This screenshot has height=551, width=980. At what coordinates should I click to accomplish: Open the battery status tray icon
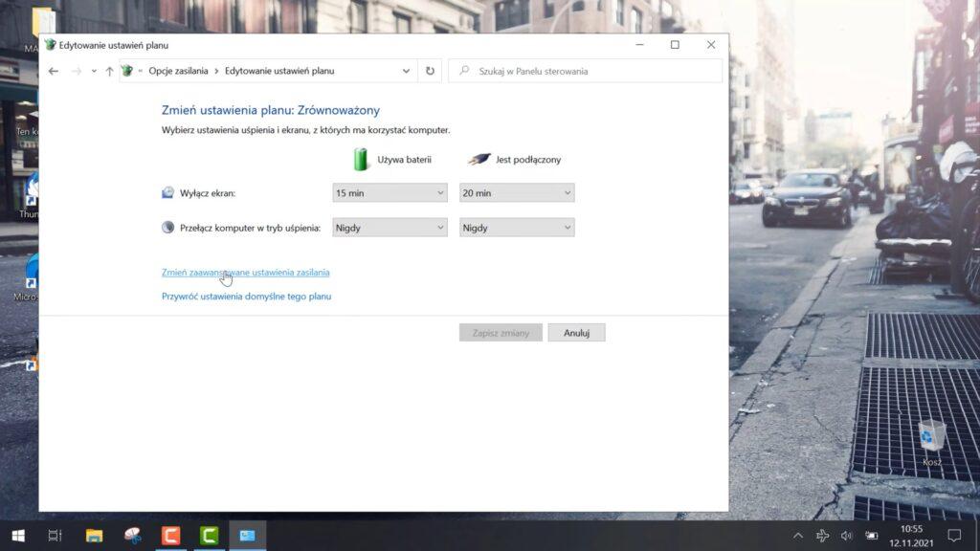(871, 536)
